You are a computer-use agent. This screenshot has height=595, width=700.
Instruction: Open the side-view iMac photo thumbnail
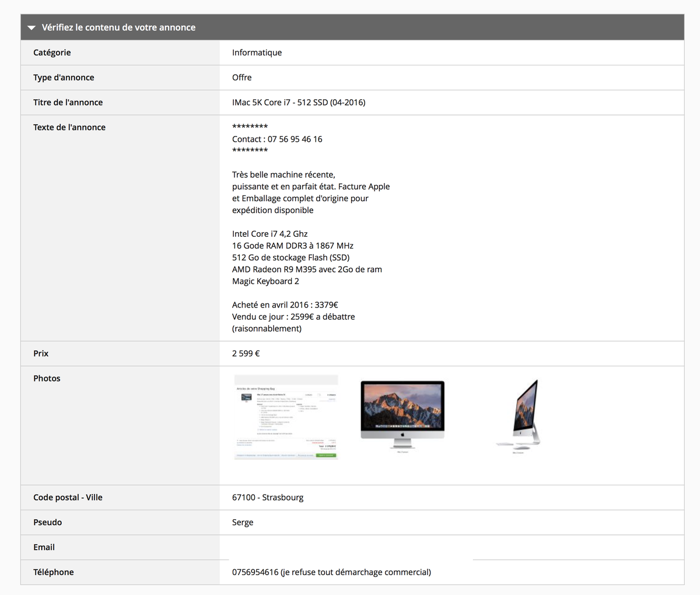pos(519,416)
